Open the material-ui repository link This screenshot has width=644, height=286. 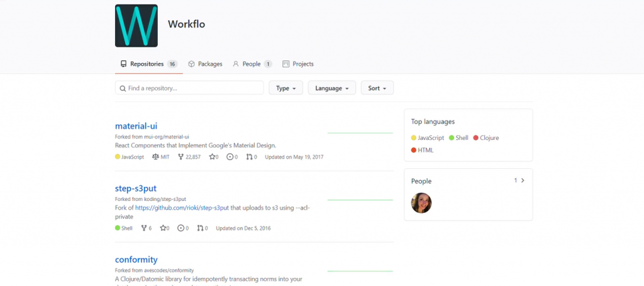click(x=136, y=126)
